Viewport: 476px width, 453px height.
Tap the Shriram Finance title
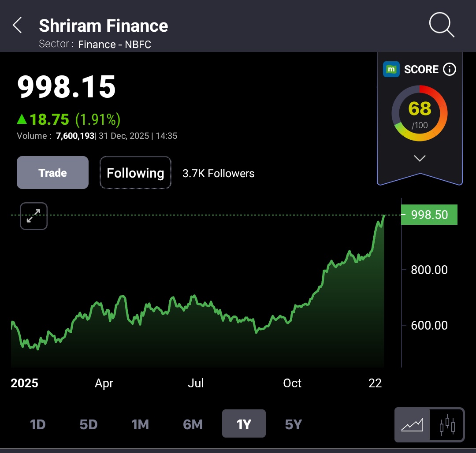click(x=104, y=26)
